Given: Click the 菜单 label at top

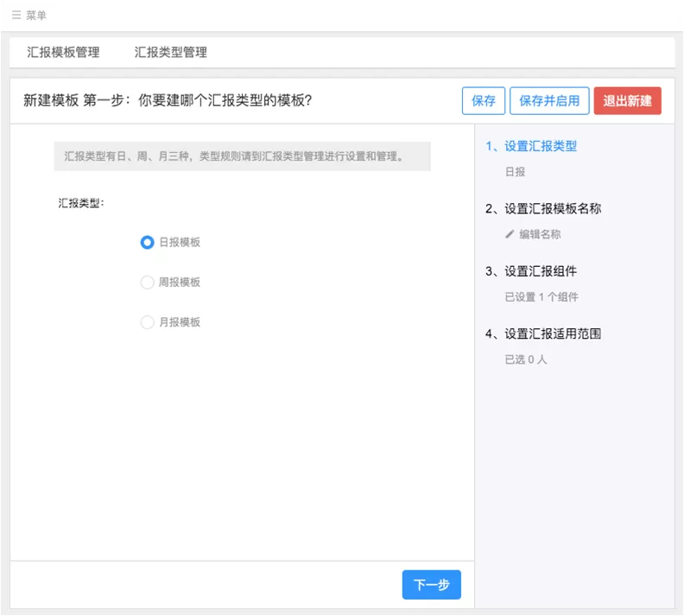Looking at the screenshot, I should pos(36,16).
